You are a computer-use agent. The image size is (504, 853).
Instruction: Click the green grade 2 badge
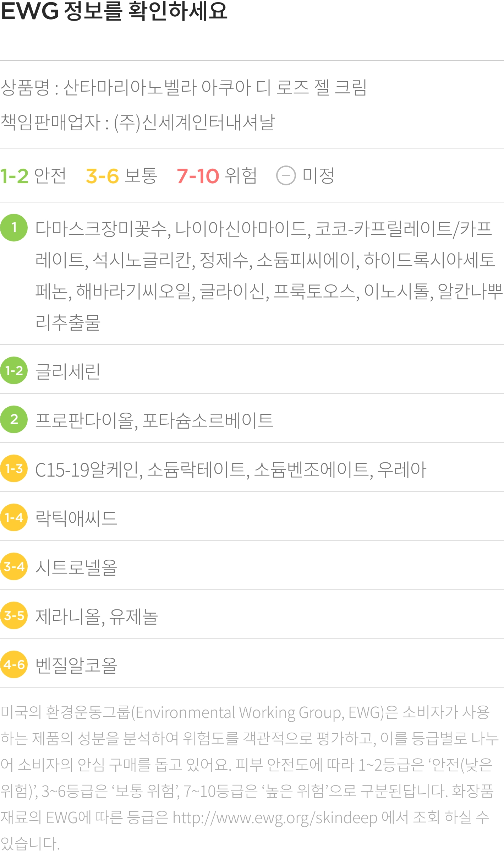(x=14, y=419)
